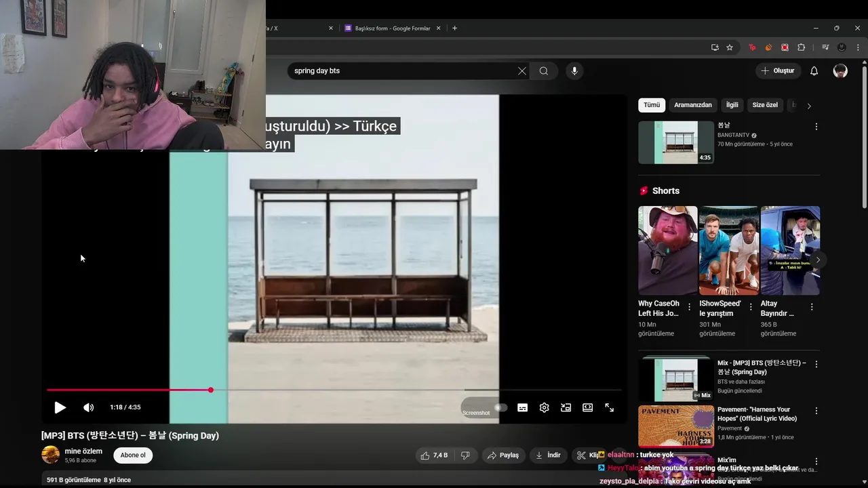Open Pavement Harness Your Hopes video

tap(676, 426)
